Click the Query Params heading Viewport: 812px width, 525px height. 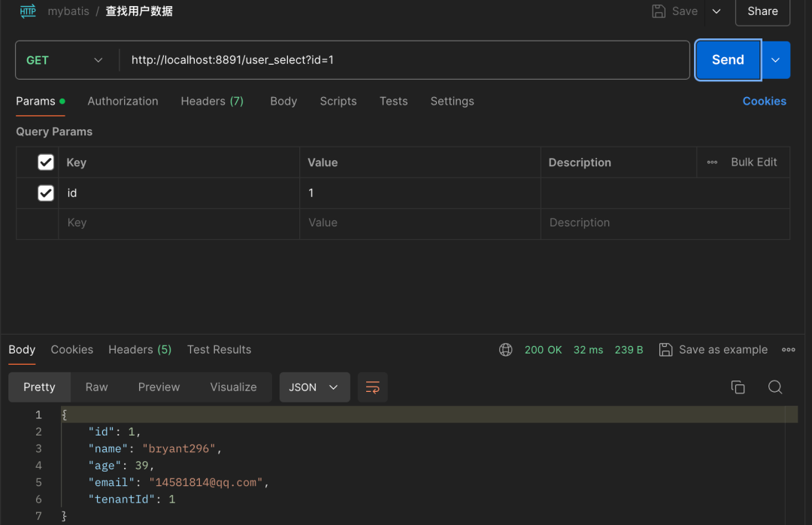click(x=54, y=132)
